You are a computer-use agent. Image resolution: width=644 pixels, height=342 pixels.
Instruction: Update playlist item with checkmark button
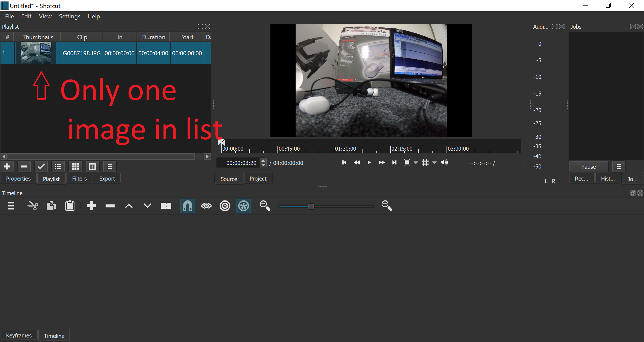coord(41,166)
